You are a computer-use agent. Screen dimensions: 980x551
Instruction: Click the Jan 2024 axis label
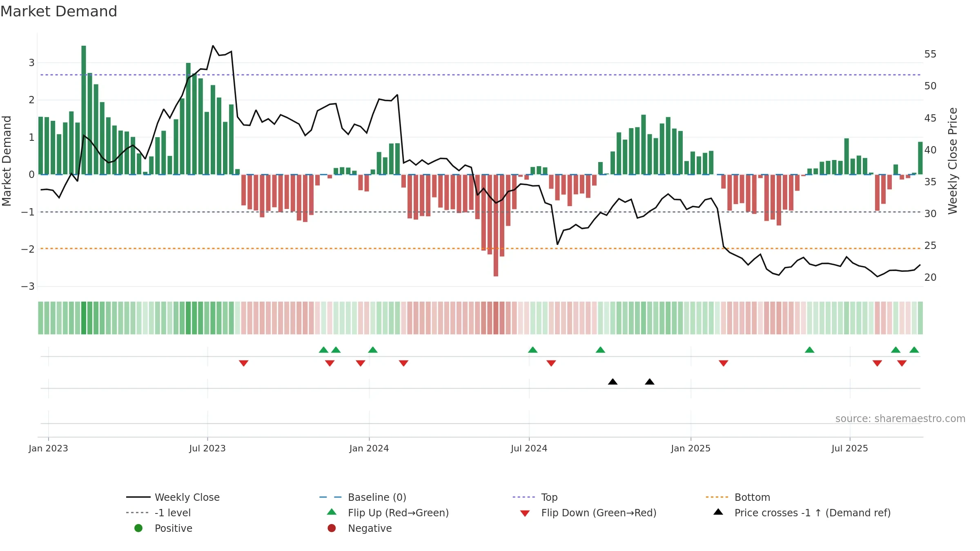tap(369, 448)
